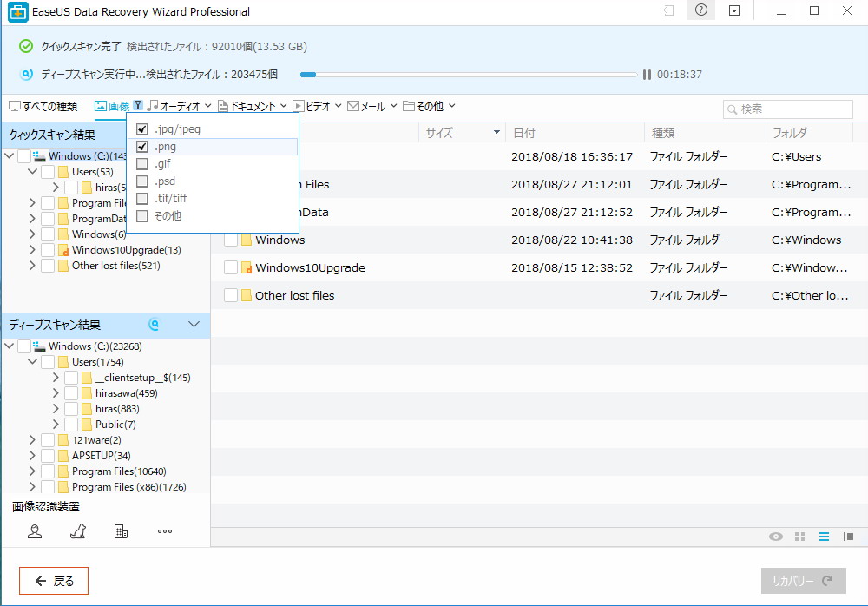Sort by the 種類 column header
This screenshot has height=606, width=868.
pyautogui.click(x=662, y=133)
